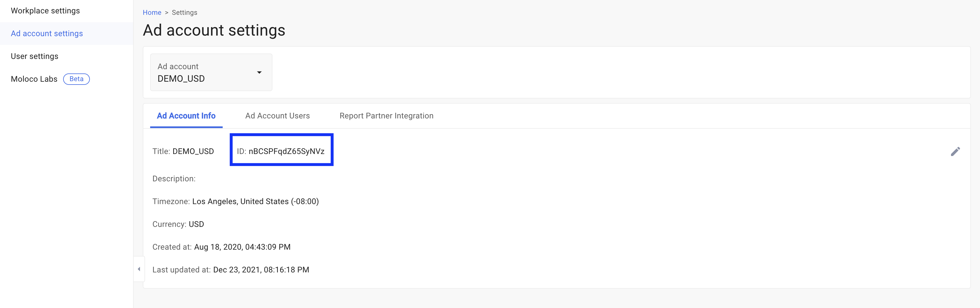Image resolution: width=980 pixels, height=308 pixels.
Task: Select the Ad Account Info tab
Action: [186, 116]
